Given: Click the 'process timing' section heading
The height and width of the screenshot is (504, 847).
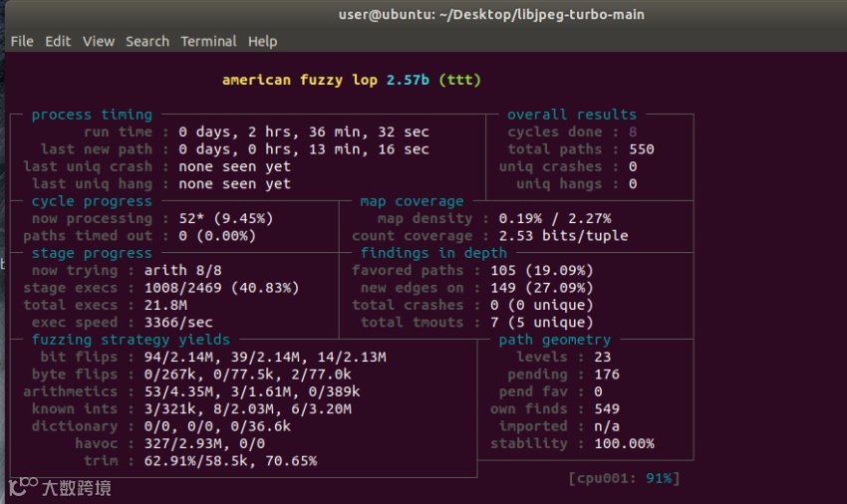Looking at the screenshot, I should [x=92, y=115].
